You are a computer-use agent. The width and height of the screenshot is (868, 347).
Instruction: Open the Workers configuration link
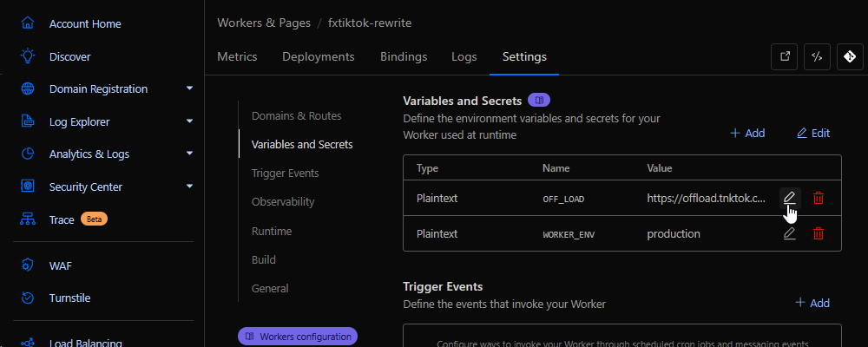click(298, 337)
